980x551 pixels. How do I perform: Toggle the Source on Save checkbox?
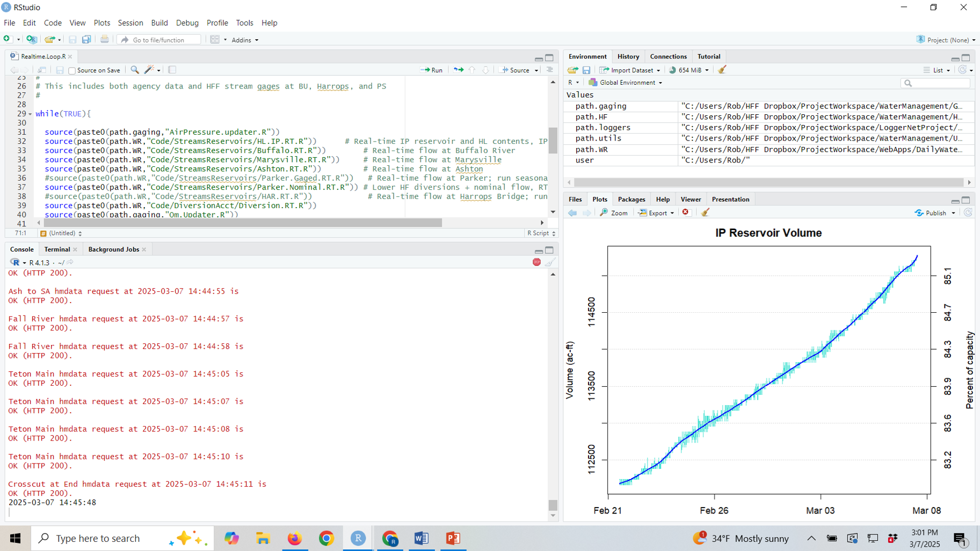click(72, 70)
